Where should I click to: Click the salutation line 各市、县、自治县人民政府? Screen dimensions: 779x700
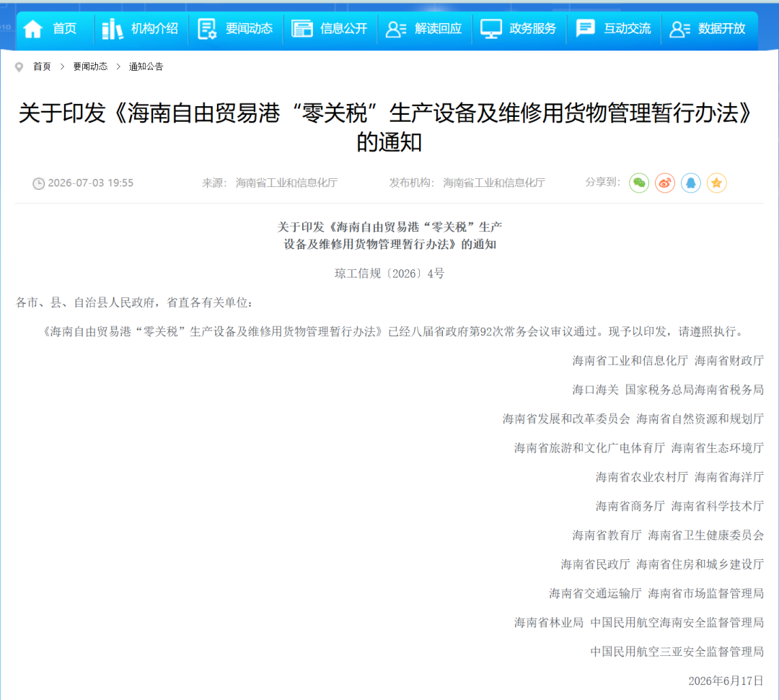(x=135, y=302)
